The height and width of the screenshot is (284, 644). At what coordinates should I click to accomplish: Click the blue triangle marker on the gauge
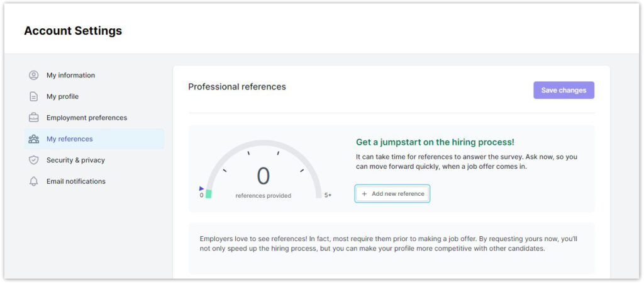[202, 188]
